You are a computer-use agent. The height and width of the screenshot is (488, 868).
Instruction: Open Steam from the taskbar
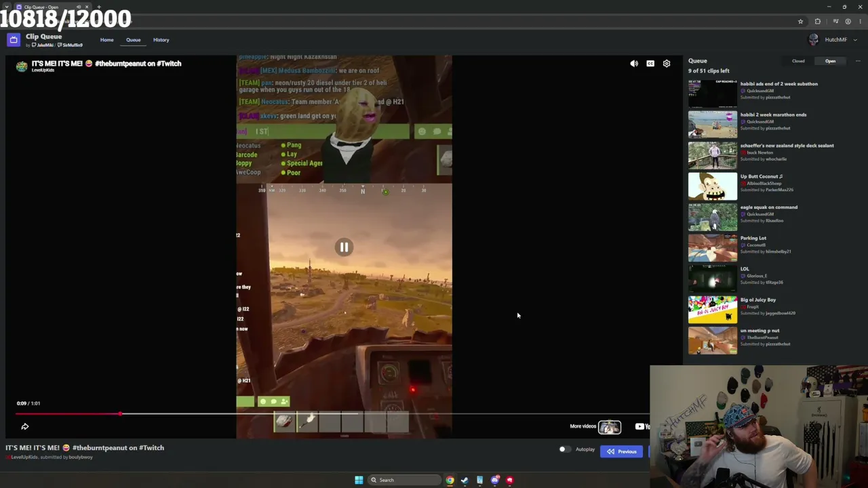pyautogui.click(x=465, y=480)
